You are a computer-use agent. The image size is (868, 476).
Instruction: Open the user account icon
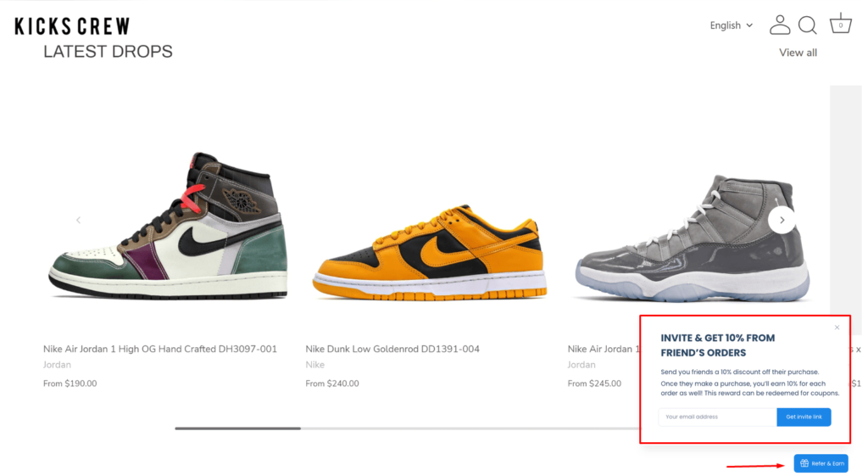pyautogui.click(x=780, y=25)
